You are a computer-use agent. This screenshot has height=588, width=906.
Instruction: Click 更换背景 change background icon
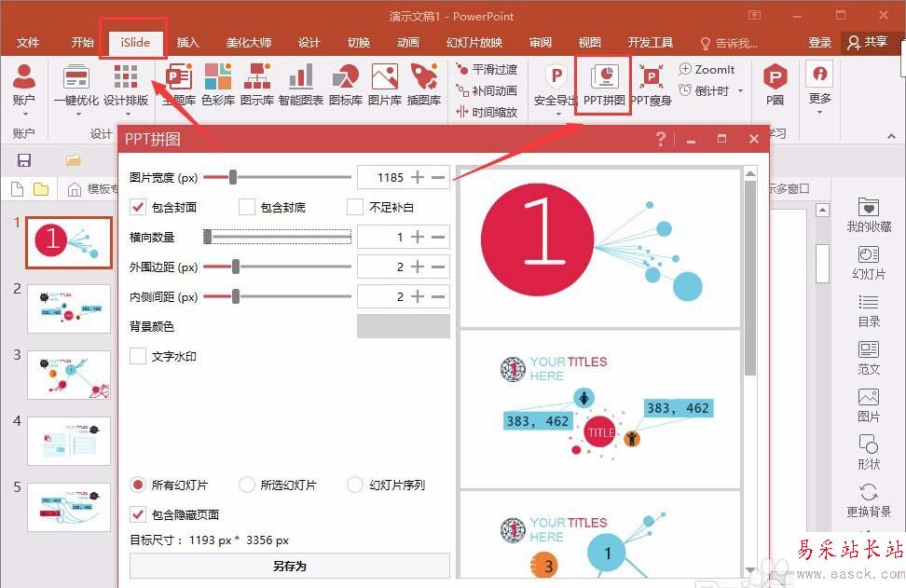click(869, 500)
